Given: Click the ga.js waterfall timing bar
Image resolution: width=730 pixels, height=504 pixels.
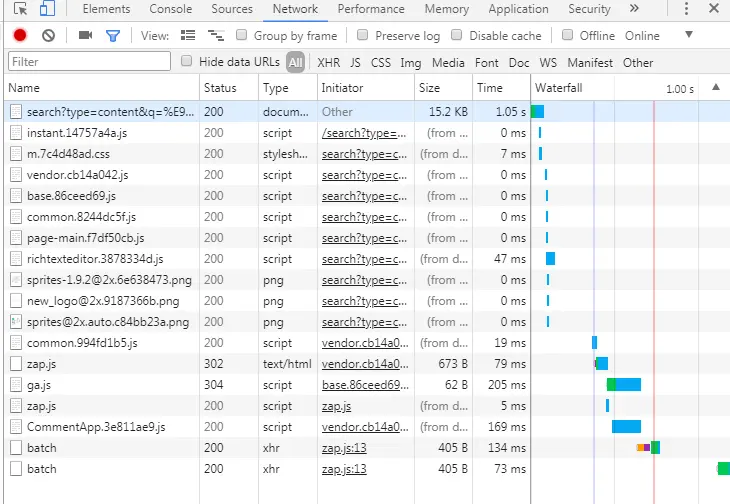Looking at the screenshot, I should 624,384.
